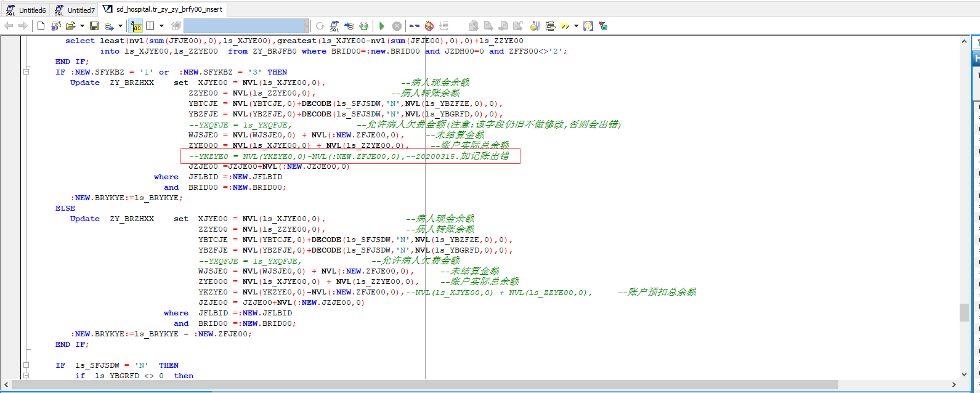The width and height of the screenshot is (980, 393).
Task: Click the second gray document arrow icon
Action: [488, 26]
